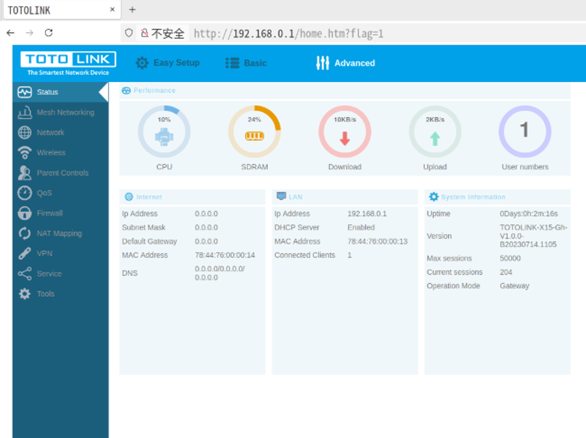Open a new browser tab
The width and height of the screenshot is (586, 438).
132,10
